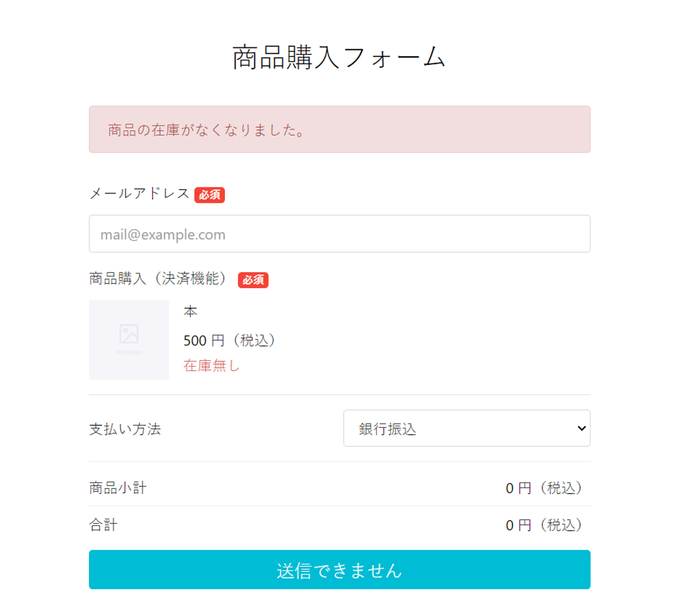The width and height of the screenshot is (674, 616).
Task: Click the gray product image thumbnail box
Action: pyautogui.click(x=129, y=340)
